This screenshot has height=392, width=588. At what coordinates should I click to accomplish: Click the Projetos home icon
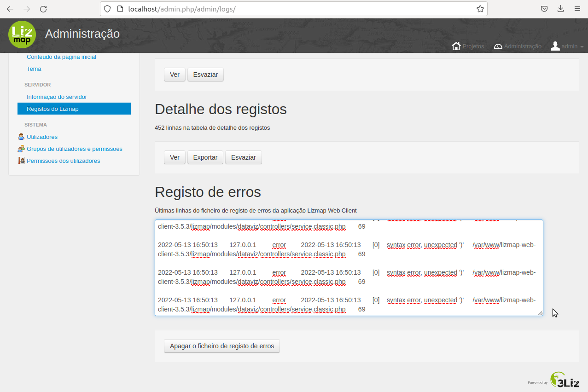[456, 46]
